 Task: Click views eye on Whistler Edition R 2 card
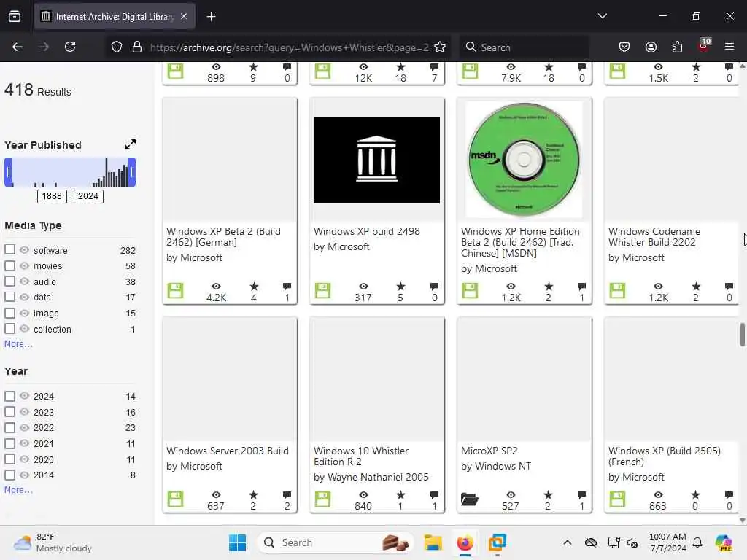click(363, 495)
